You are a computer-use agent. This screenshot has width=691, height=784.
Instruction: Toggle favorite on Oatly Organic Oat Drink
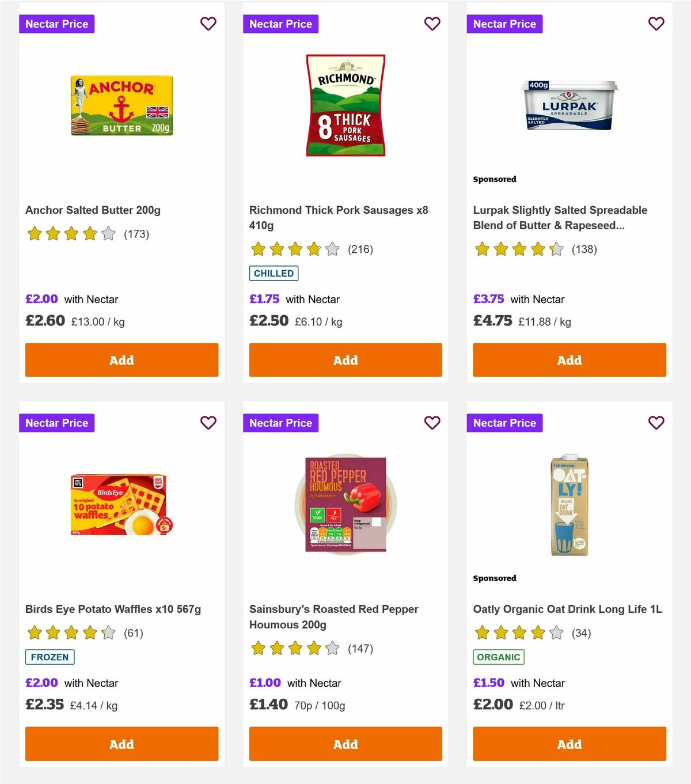[656, 422]
